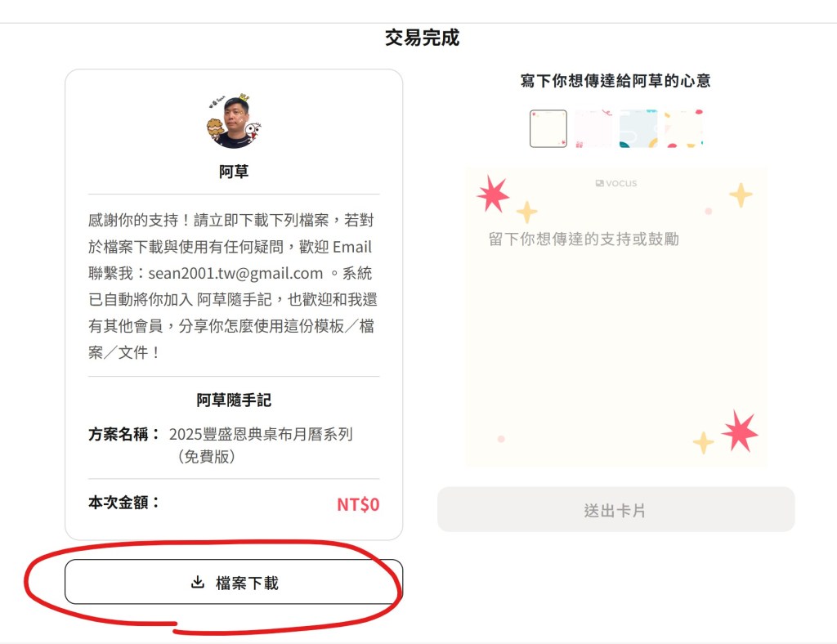This screenshot has width=837, height=644.
Task: Click the large red star at card's bottom-right
Action: pos(740,431)
